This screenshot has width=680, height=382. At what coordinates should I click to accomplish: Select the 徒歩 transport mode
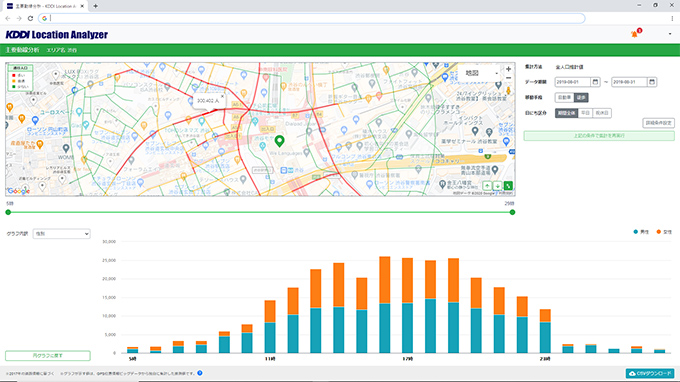[x=581, y=98]
